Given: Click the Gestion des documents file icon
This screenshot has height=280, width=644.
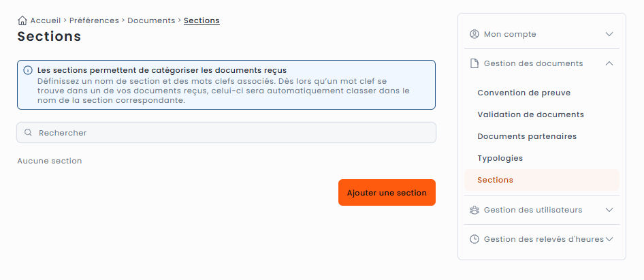Looking at the screenshot, I should (474, 63).
